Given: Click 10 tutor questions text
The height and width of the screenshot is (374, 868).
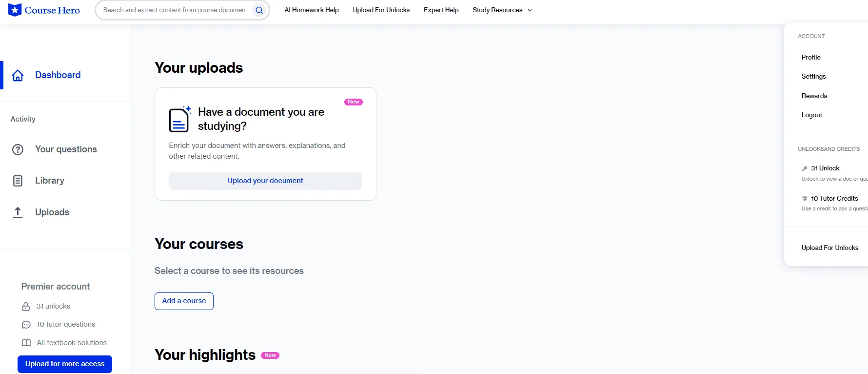Looking at the screenshot, I should [66, 324].
